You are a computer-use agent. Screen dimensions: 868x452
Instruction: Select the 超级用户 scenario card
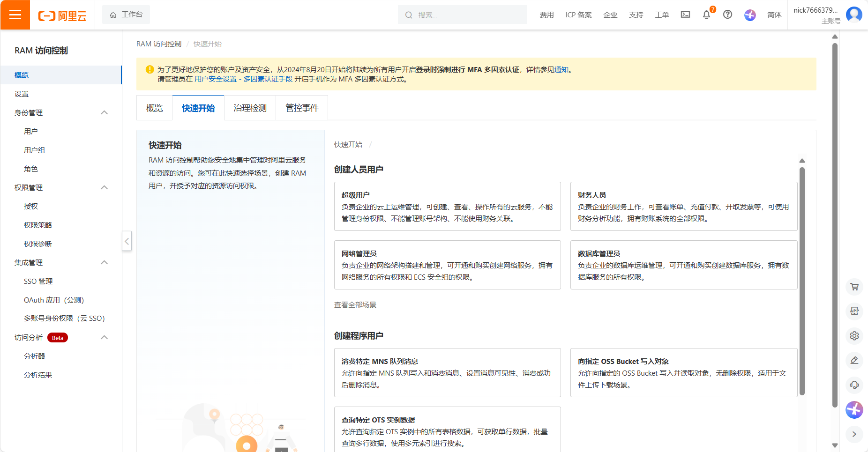pos(447,207)
